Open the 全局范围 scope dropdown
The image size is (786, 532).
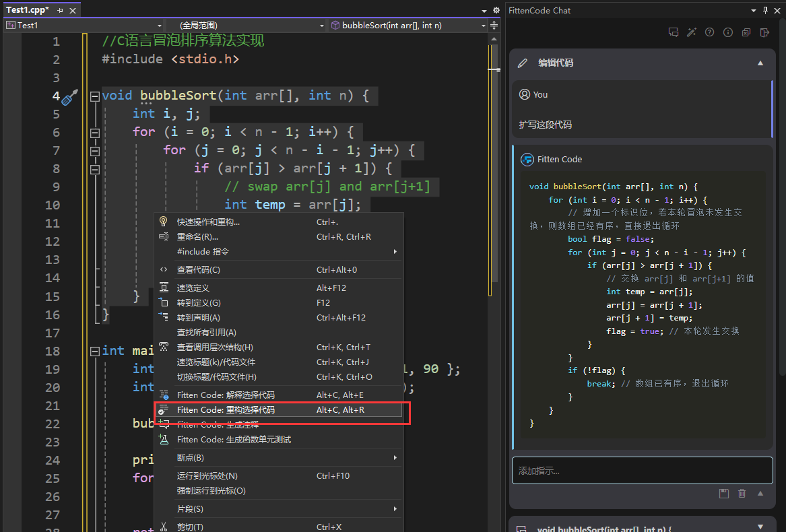247,26
